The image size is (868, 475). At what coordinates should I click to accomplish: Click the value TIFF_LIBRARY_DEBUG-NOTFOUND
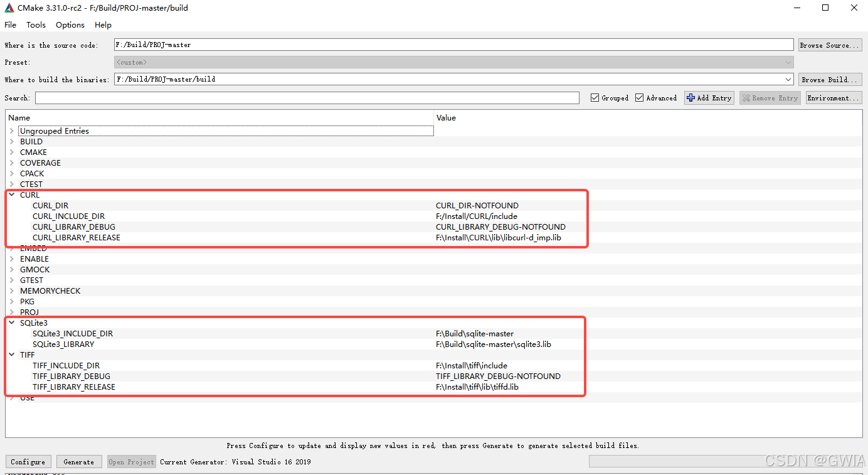[498, 376]
